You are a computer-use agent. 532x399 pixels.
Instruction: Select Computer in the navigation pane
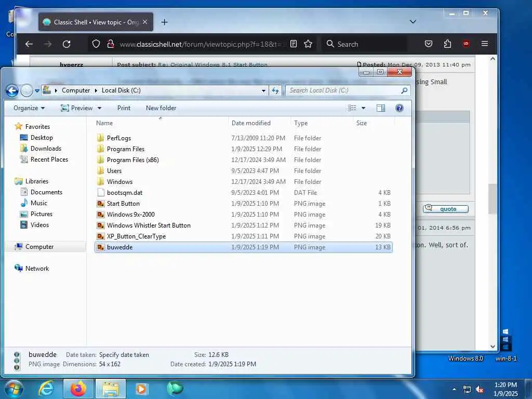[39, 247]
